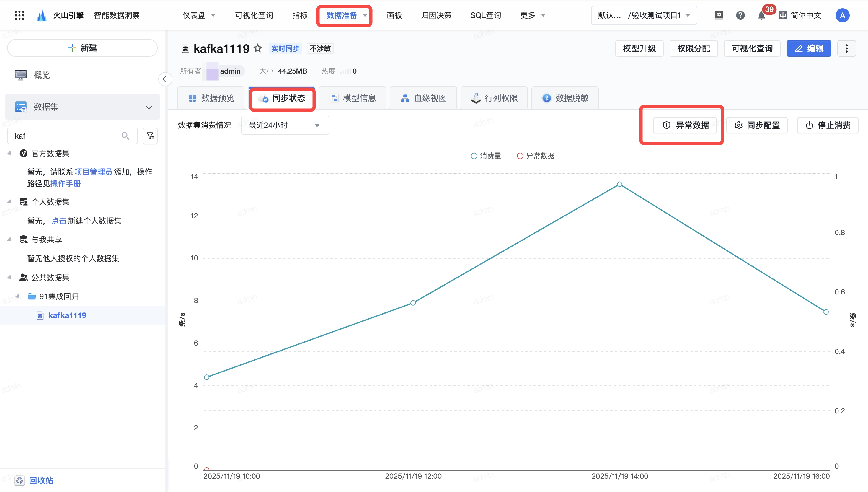Open the SQL查询 menu item
Image resolution: width=868 pixels, height=492 pixels.
(485, 15)
